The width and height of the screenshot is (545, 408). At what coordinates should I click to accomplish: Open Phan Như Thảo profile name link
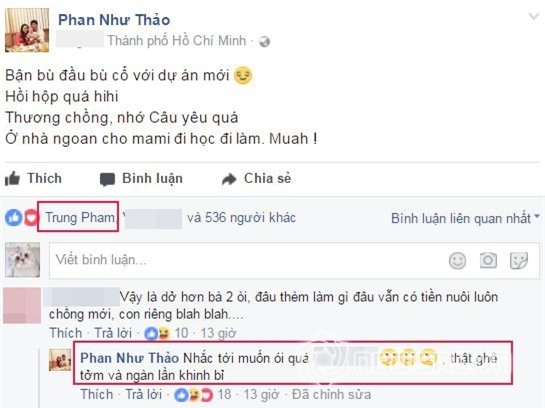tap(114, 20)
